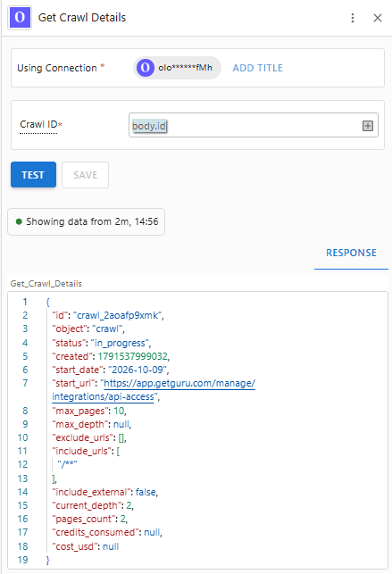The image size is (392, 574).
Task: Click inside the Crawl ID input field
Action: [x=254, y=125]
